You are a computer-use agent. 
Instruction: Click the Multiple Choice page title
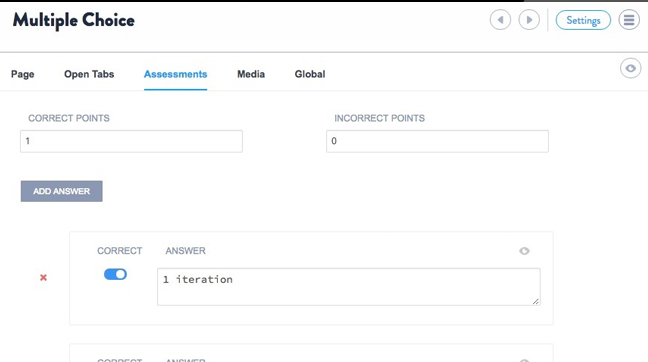click(x=74, y=21)
